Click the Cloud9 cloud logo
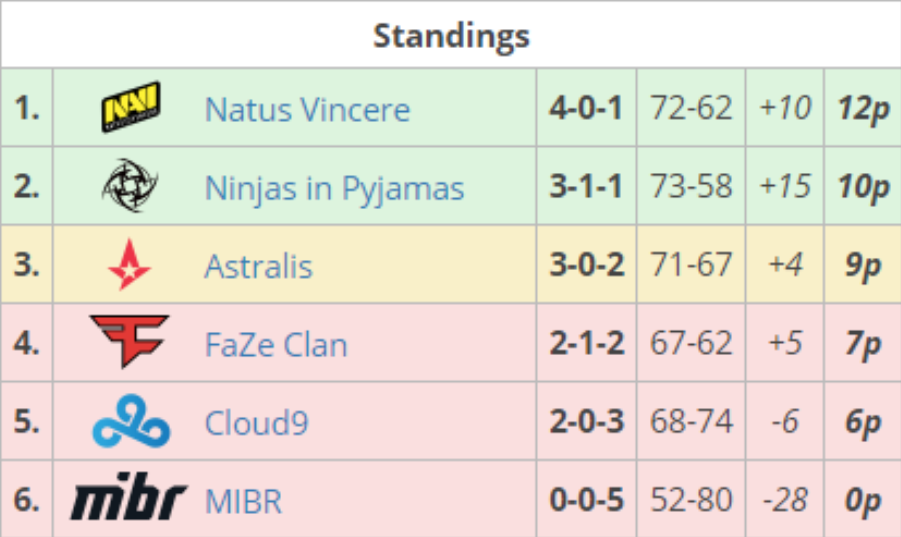The height and width of the screenshot is (537, 901). pyautogui.click(x=130, y=423)
